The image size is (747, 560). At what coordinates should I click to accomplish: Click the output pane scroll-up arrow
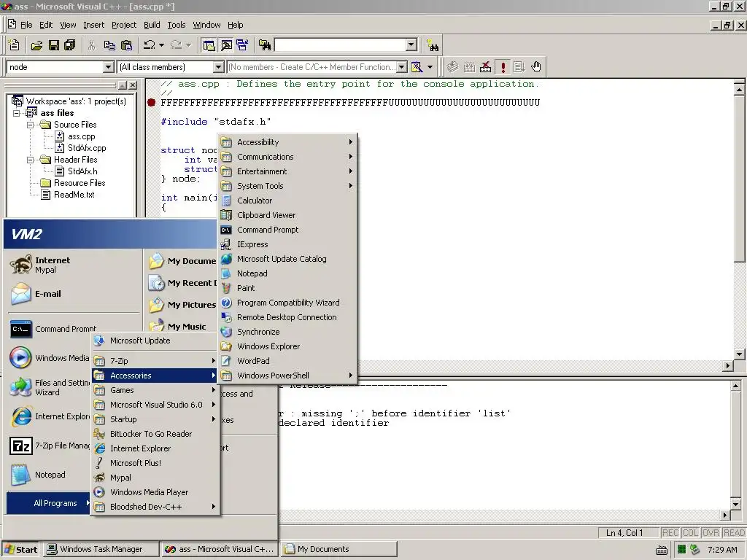pyautogui.click(x=735, y=386)
